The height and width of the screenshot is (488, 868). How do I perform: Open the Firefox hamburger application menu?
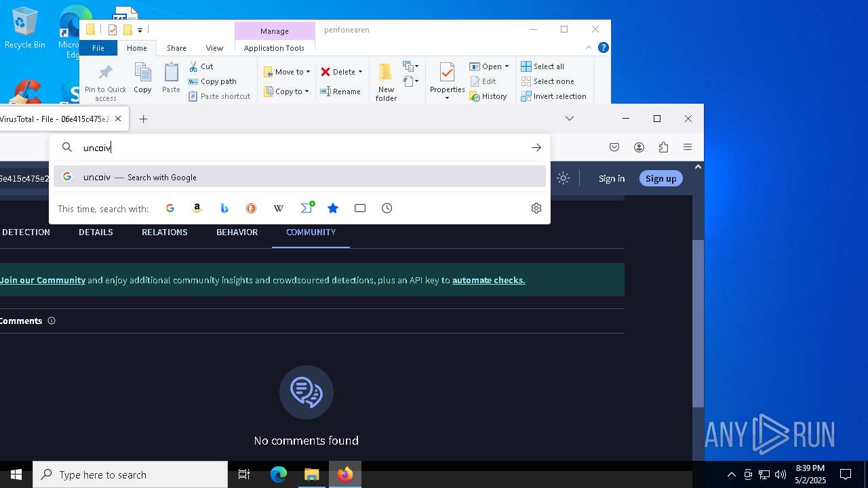pos(688,147)
